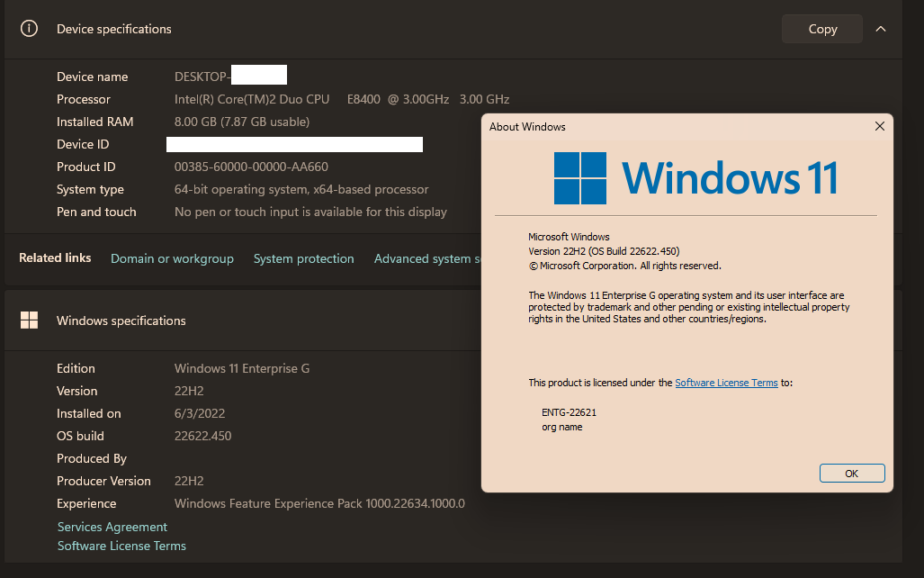Select the OS build value 22622.450
This screenshot has width=924, height=578.
[202, 436]
